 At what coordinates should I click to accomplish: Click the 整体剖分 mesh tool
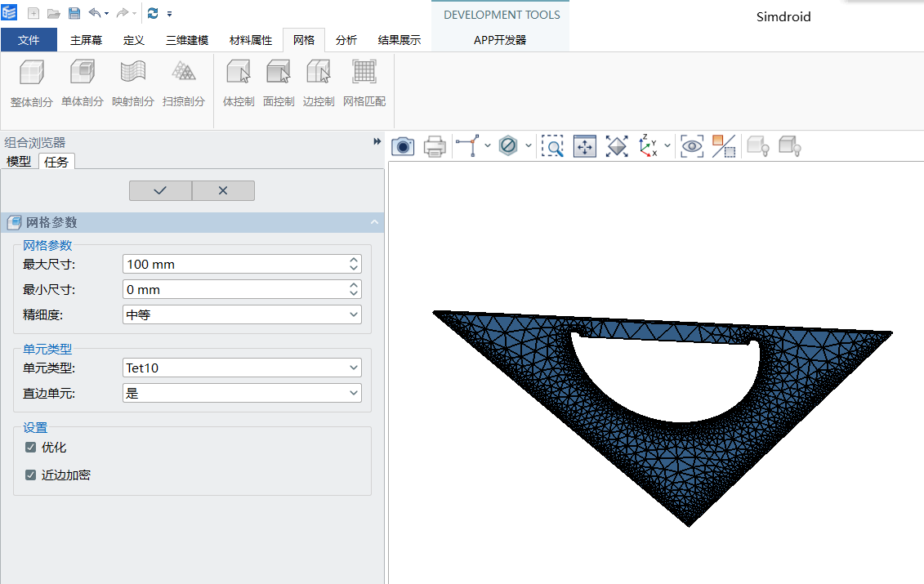[x=32, y=83]
